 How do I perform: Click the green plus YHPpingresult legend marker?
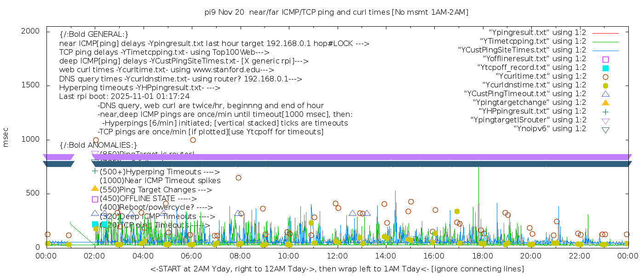coord(605,111)
